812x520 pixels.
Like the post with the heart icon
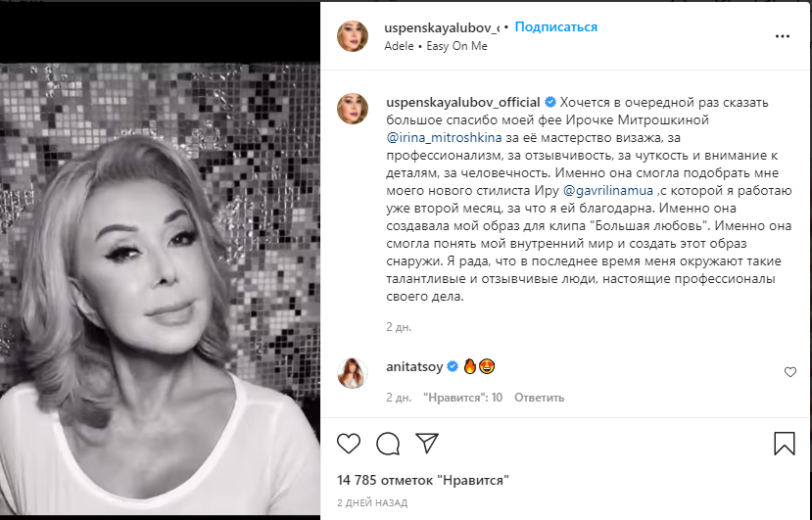tap(349, 444)
